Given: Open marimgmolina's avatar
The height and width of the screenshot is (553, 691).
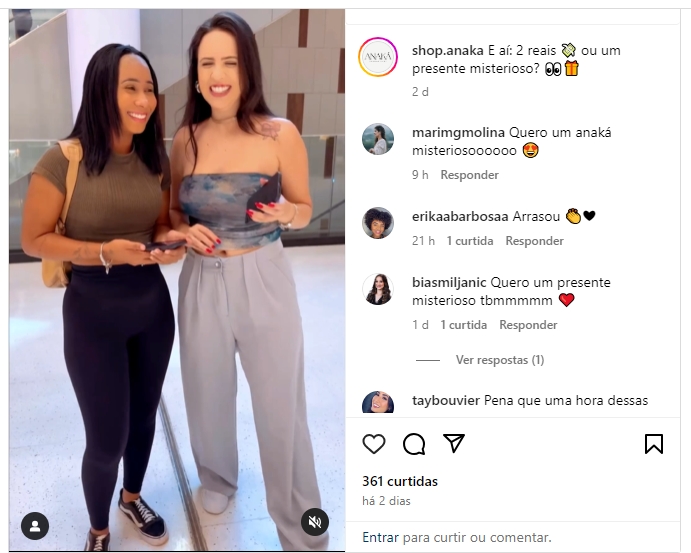Looking at the screenshot, I should pyautogui.click(x=378, y=139).
